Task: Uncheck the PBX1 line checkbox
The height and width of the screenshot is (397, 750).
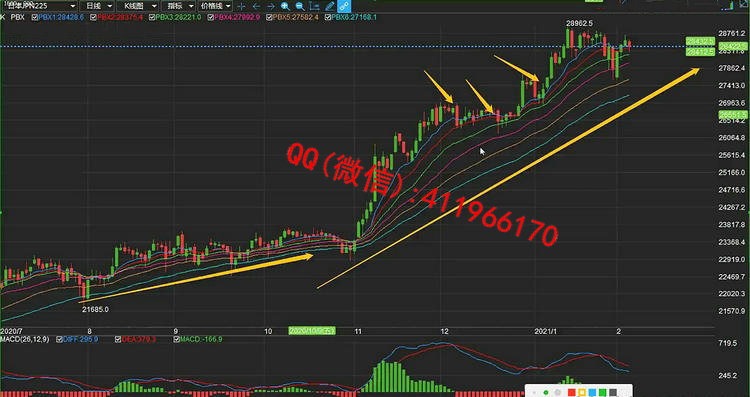Action: [x=34, y=17]
